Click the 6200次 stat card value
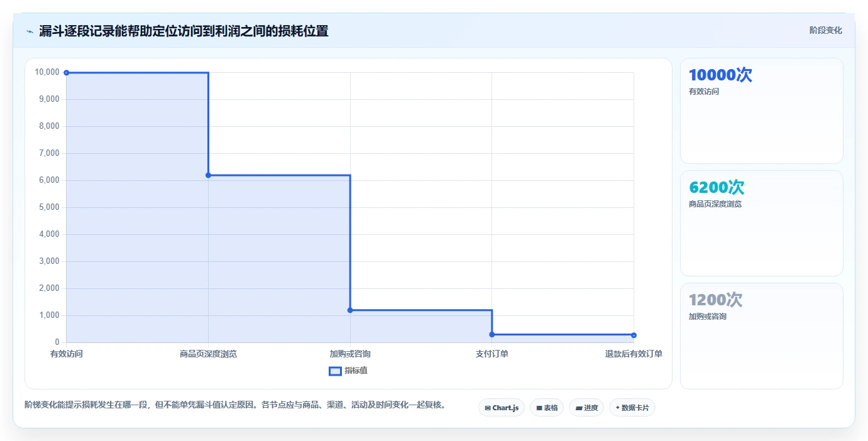The width and height of the screenshot is (868, 441). (x=717, y=187)
